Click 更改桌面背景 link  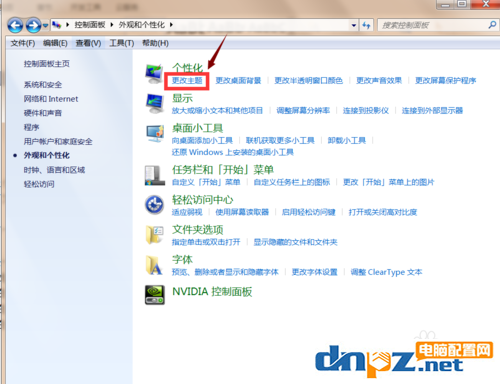(238, 81)
